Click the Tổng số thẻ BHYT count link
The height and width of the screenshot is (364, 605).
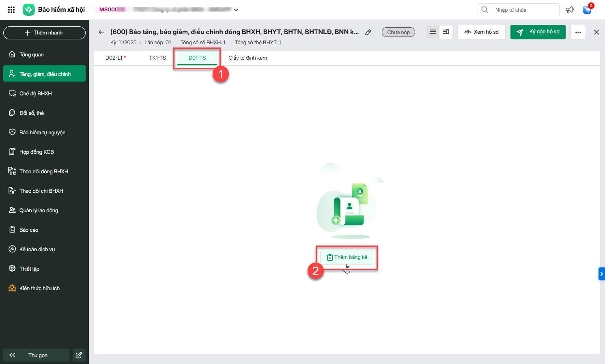point(280,43)
